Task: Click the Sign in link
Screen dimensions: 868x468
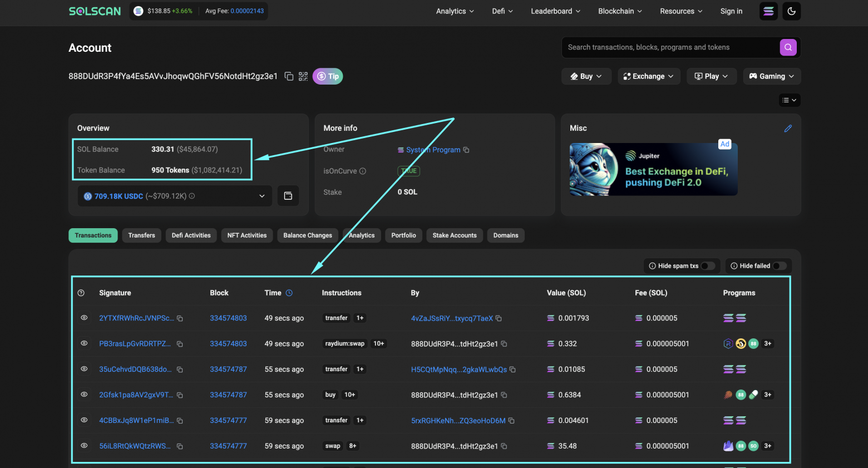Action: click(x=731, y=11)
